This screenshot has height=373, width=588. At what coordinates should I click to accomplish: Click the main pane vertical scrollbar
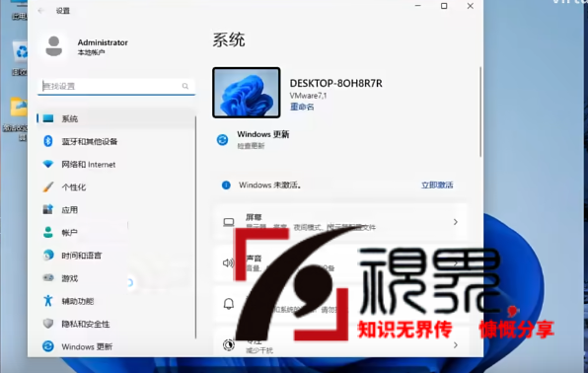click(x=480, y=112)
